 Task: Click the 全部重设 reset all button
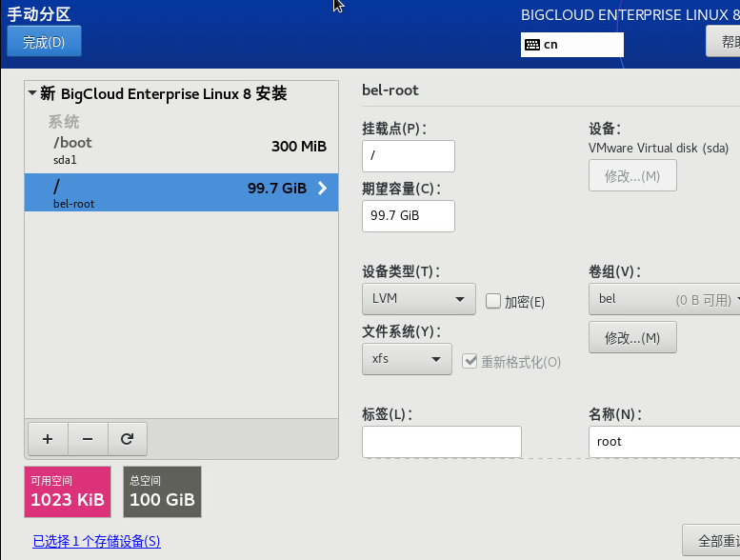pos(711,540)
